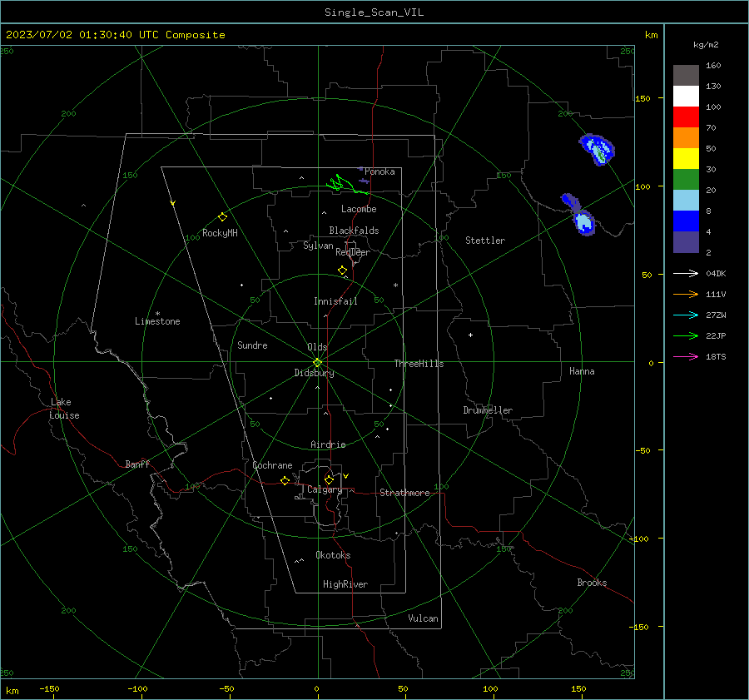Image resolution: width=749 pixels, height=700 pixels.
Task: Click the green storm track left of Ponoka
Action: pos(346,185)
